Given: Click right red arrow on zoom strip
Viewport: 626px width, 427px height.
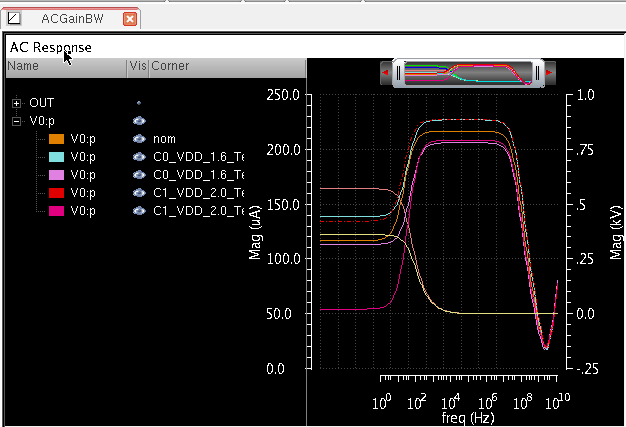Looking at the screenshot, I should point(550,73).
